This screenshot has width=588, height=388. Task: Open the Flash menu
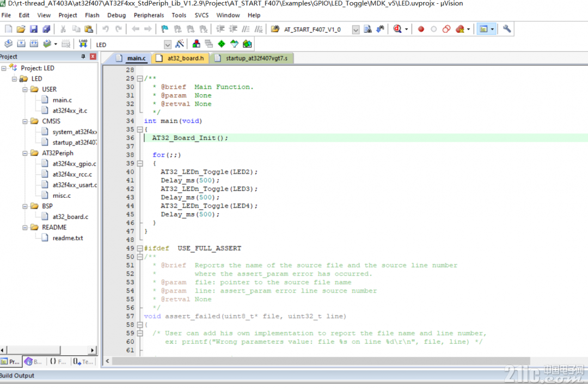click(x=92, y=15)
